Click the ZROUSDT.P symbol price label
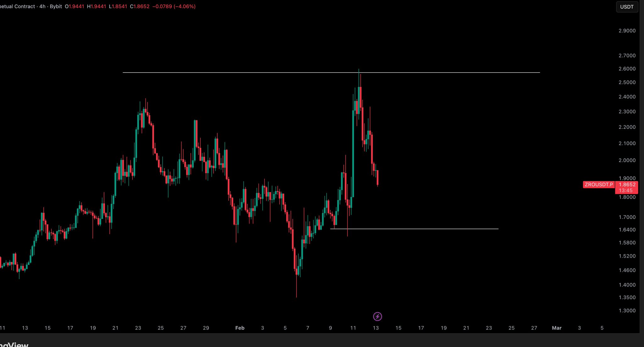This screenshot has width=644, height=347. click(x=599, y=185)
